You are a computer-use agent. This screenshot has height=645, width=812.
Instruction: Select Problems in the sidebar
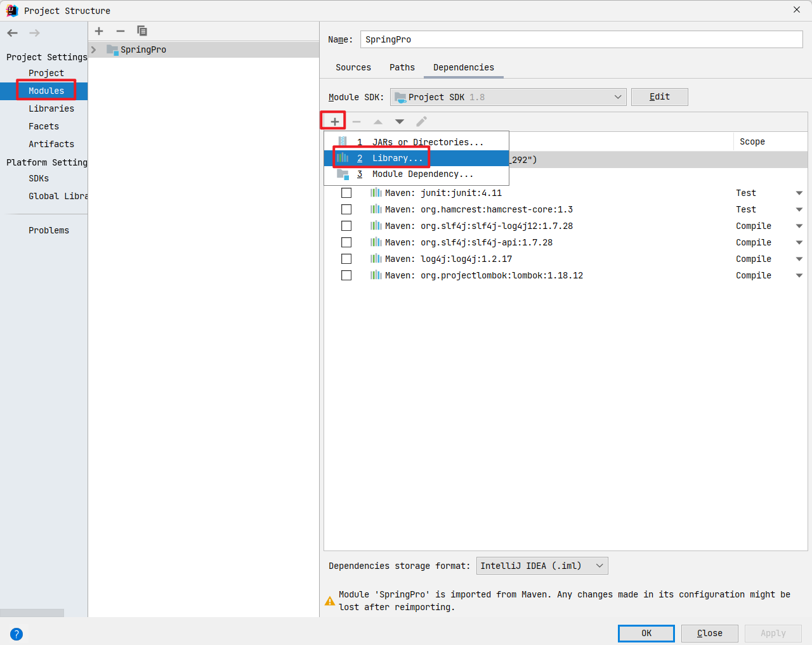[x=49, y=230]
